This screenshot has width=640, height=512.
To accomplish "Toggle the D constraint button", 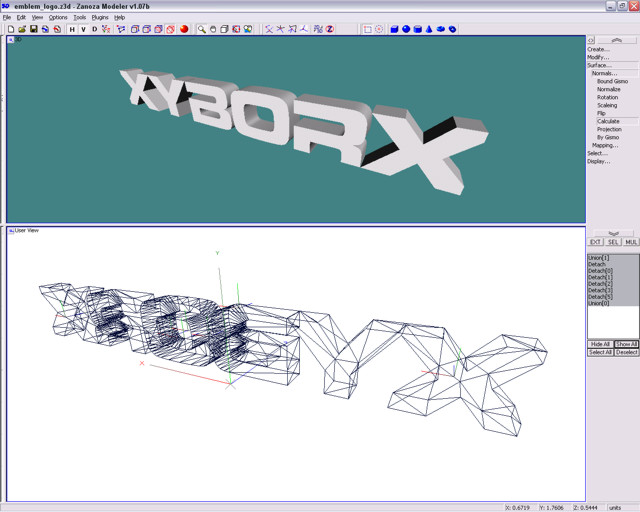I will click(x=95, y=29).
